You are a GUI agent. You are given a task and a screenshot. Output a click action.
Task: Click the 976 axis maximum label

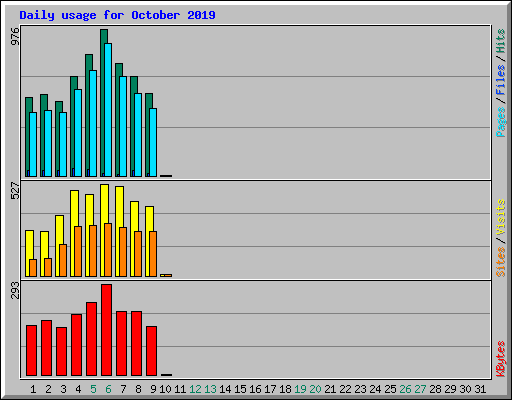point(15,36)
